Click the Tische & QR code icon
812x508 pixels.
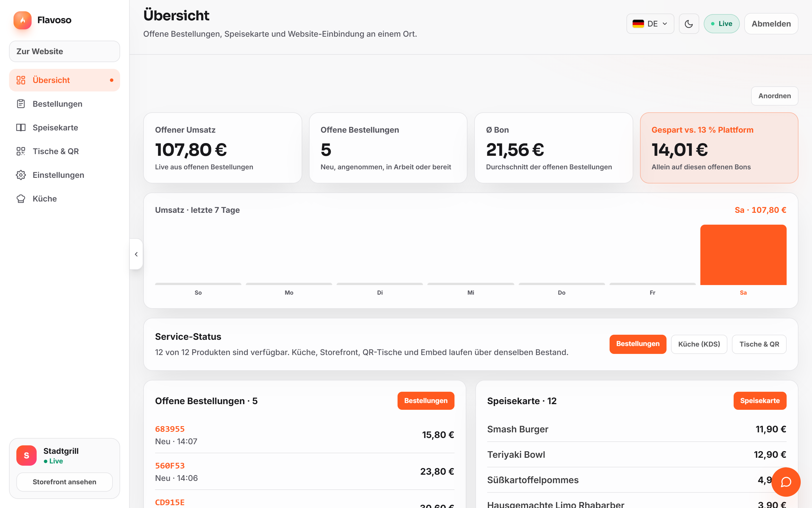coord(21,151)
